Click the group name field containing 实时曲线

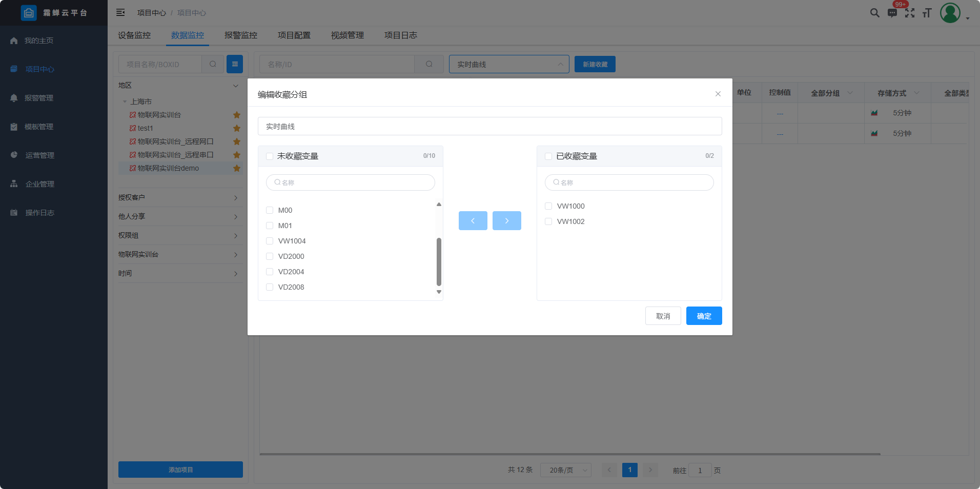489,126
